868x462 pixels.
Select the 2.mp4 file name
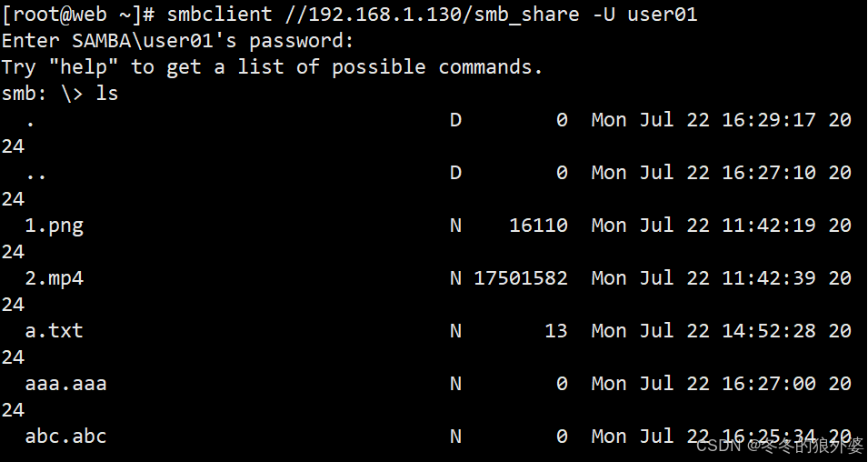[x=55, y=278]
